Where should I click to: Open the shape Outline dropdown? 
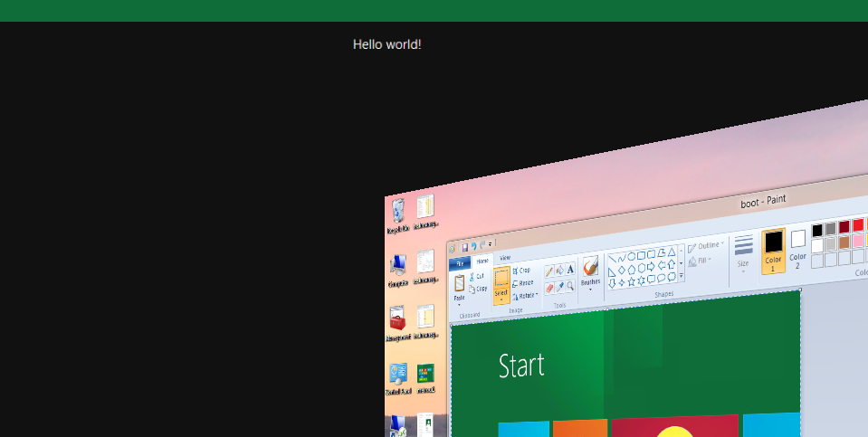706,246
